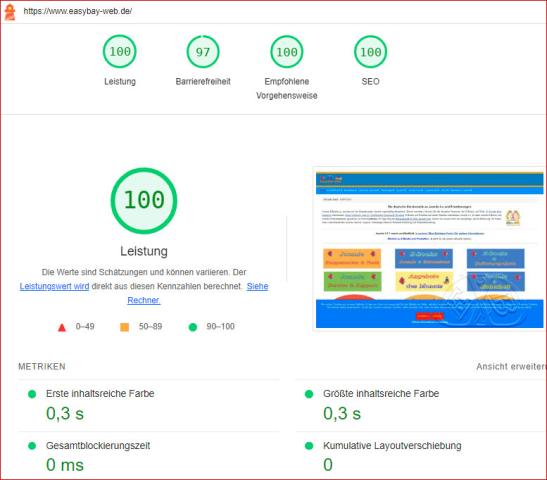Click the 0 ms blocking time value
The height and width of the screenshot is (480, 547).
(65, 465)
